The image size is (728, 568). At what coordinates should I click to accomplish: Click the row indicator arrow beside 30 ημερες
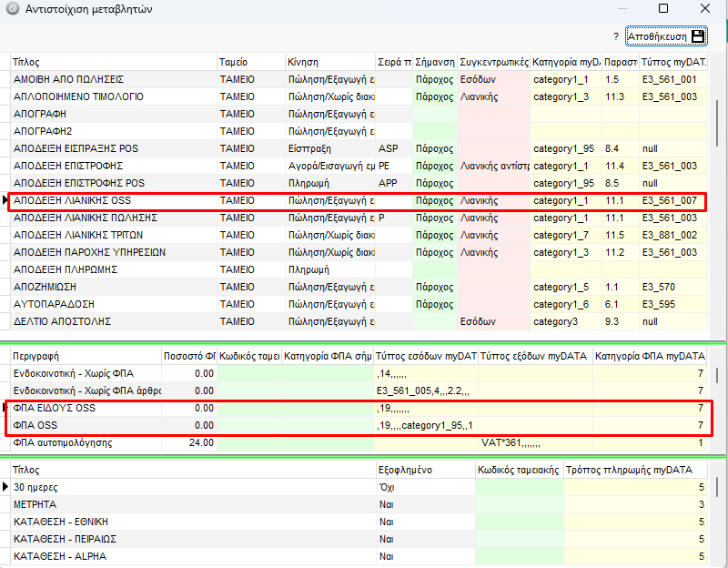[x=5, y=487]
